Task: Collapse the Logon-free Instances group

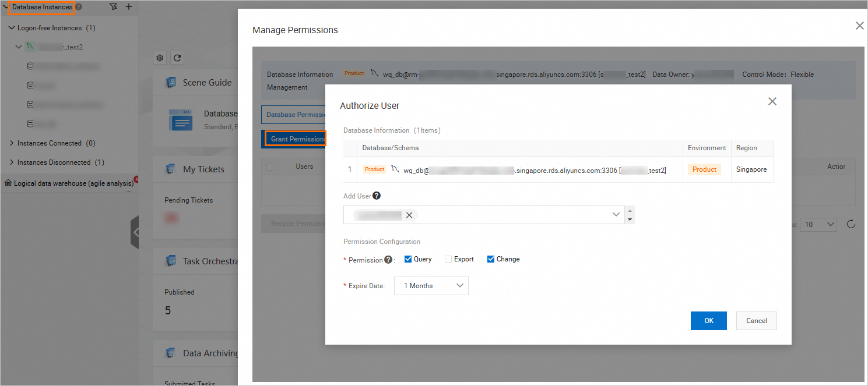Action: tap(12, 28)
